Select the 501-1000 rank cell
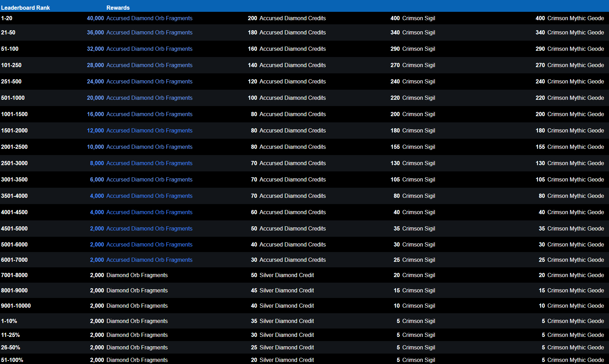This screenshot has width=609, height=364. (x=13, y=98)
